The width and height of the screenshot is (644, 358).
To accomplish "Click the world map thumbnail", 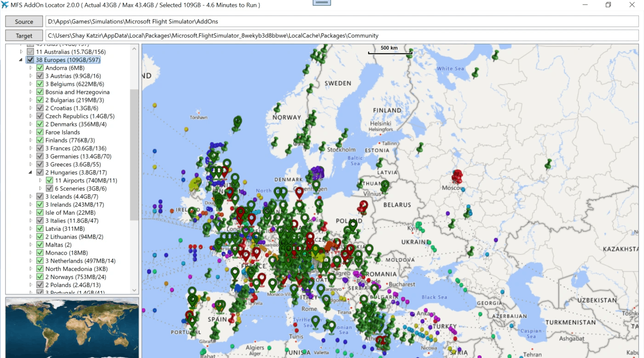I will (72, 328).
